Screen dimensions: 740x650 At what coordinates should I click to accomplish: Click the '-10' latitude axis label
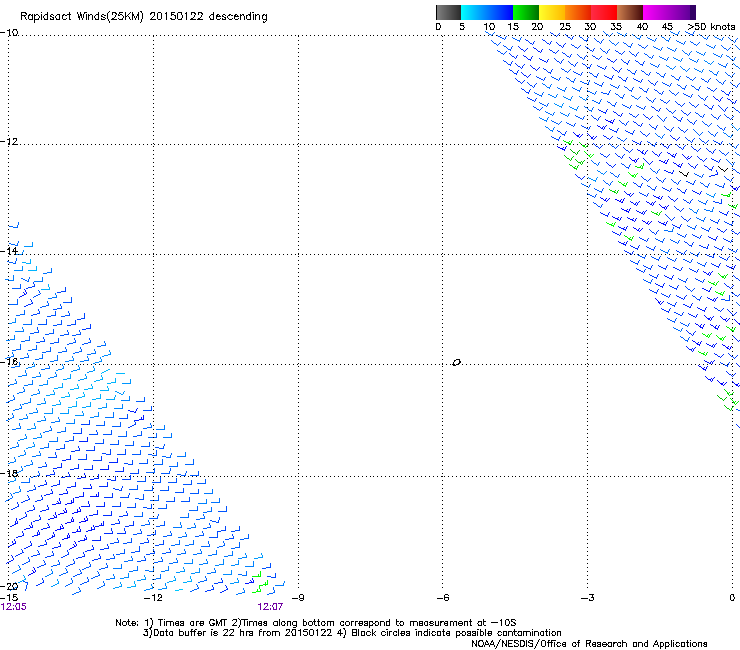9,32
